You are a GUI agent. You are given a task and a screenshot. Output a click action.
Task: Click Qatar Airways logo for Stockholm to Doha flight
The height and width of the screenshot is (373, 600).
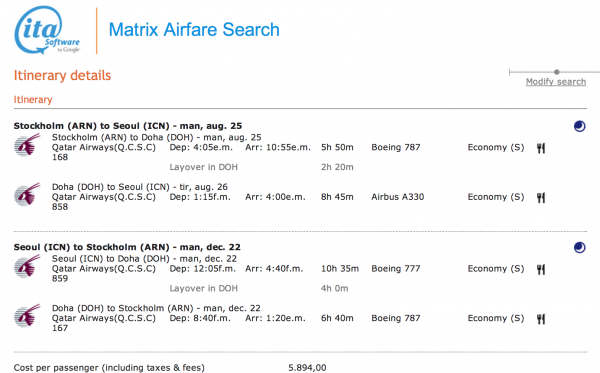point(27,145)
